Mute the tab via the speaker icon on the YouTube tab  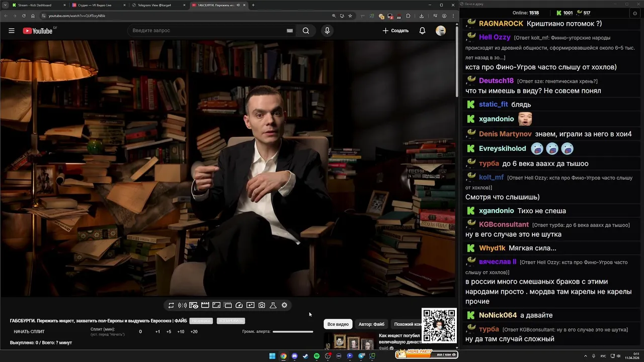239,5
